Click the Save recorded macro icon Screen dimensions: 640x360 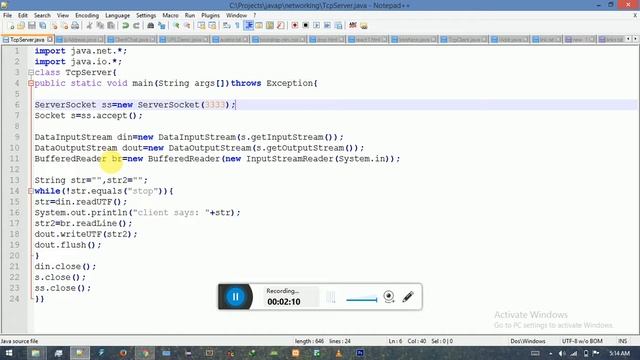tap(338, 26)
